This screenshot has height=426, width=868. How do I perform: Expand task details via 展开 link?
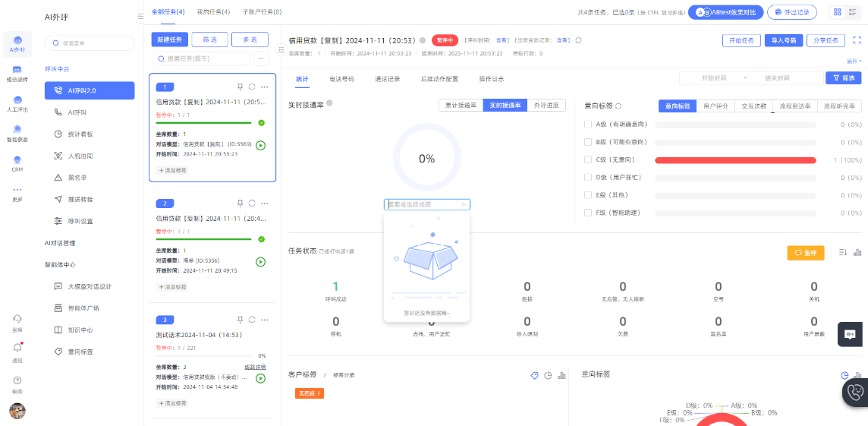(854, 61)
